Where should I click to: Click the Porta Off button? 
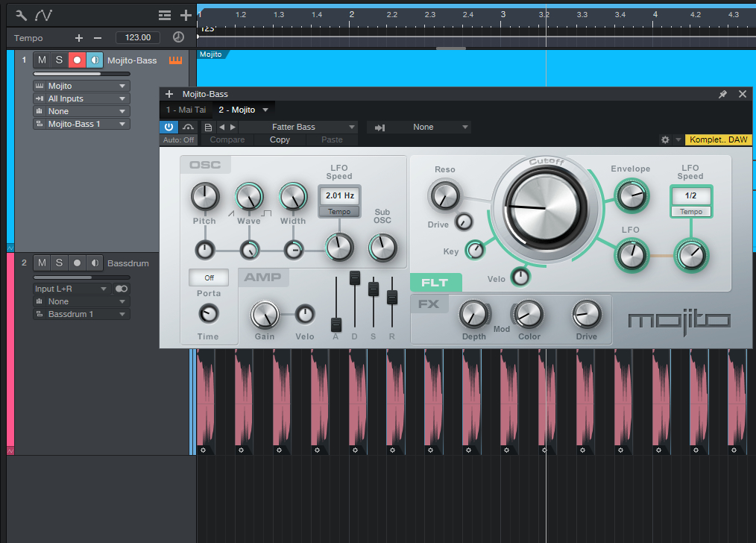click(208, 277)
